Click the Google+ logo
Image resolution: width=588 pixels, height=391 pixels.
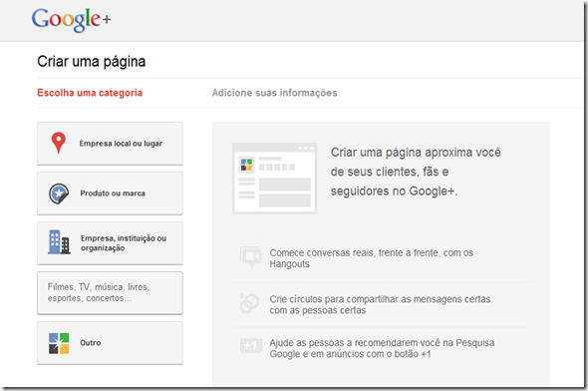click(x=71, y=20)
